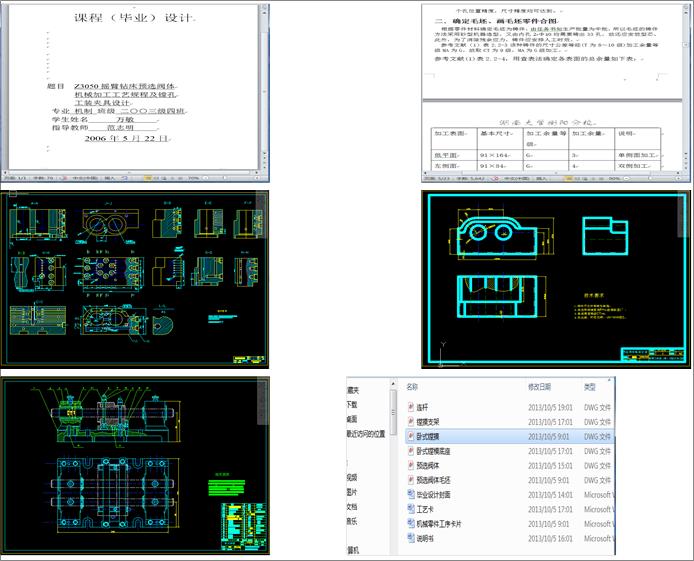Sort files by the 类型 column header
Screen dimensions: 694x561
590,387
